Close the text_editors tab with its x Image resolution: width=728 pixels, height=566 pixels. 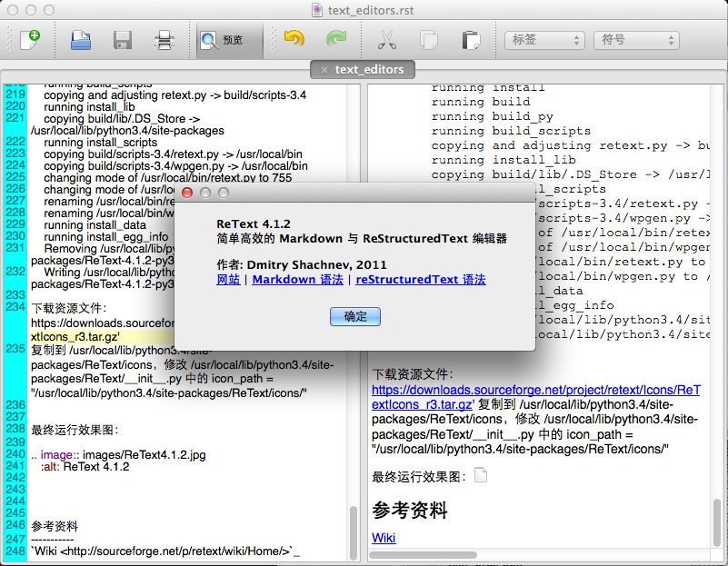click(x=324, y=70)
